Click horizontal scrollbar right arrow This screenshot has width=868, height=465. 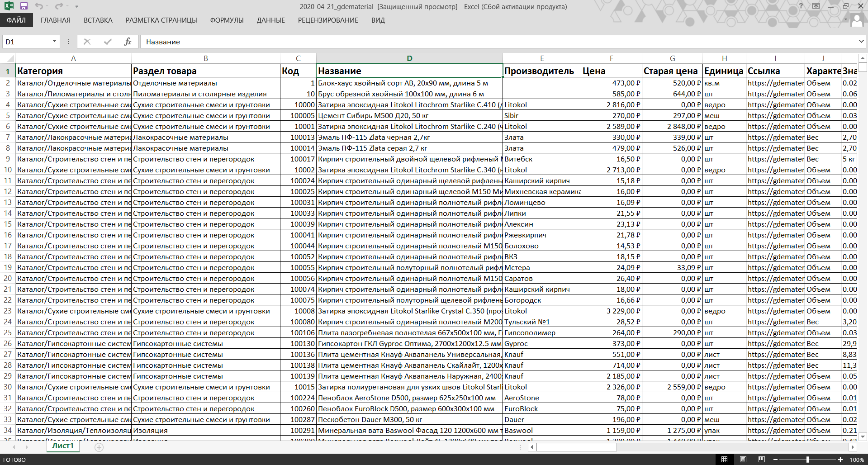coord(853,447)
